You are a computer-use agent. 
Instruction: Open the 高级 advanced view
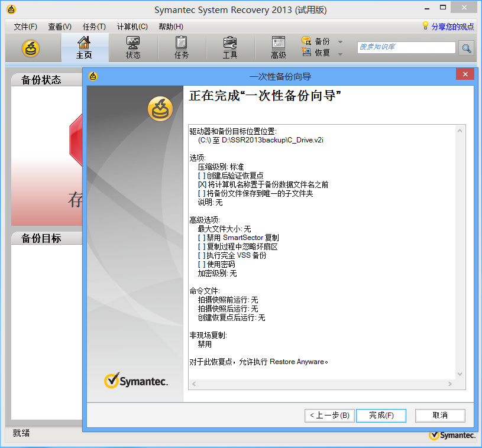(x=279, y=48)
